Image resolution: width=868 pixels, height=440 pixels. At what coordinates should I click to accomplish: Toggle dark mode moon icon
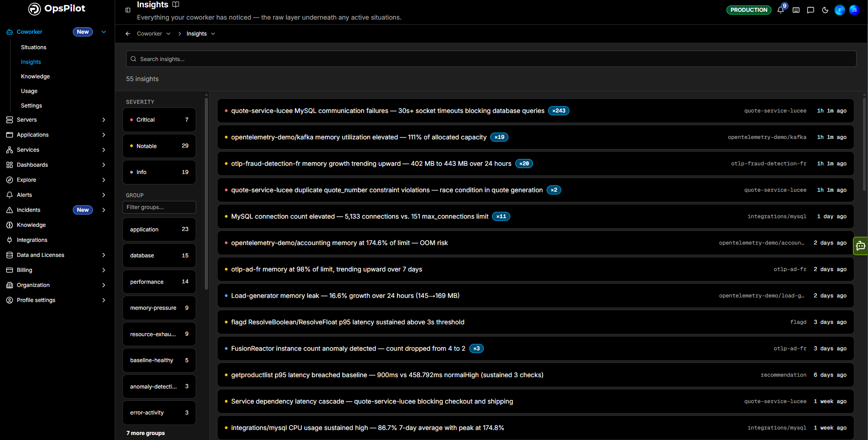coord(825,10)
